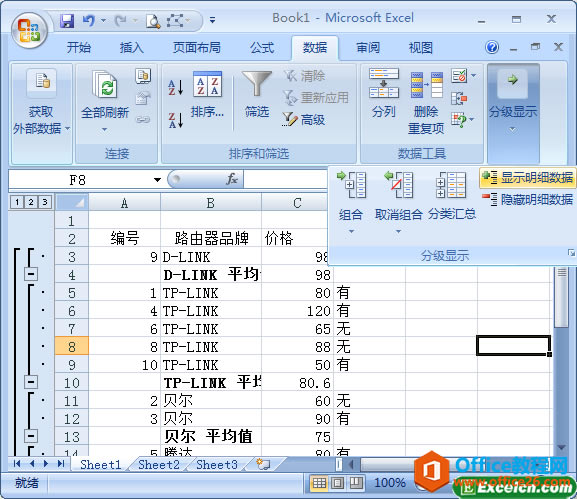Open Ungroup (取消组合) dropdown arrow
This screenshot has width=577, height=499.
pyautogui.click(x=398, y=231)
